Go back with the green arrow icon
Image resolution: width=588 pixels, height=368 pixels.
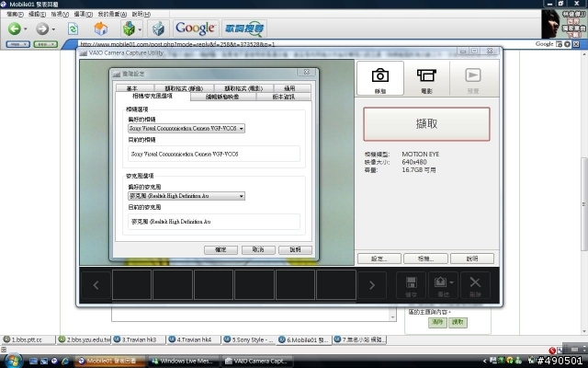tap(15, 29)
